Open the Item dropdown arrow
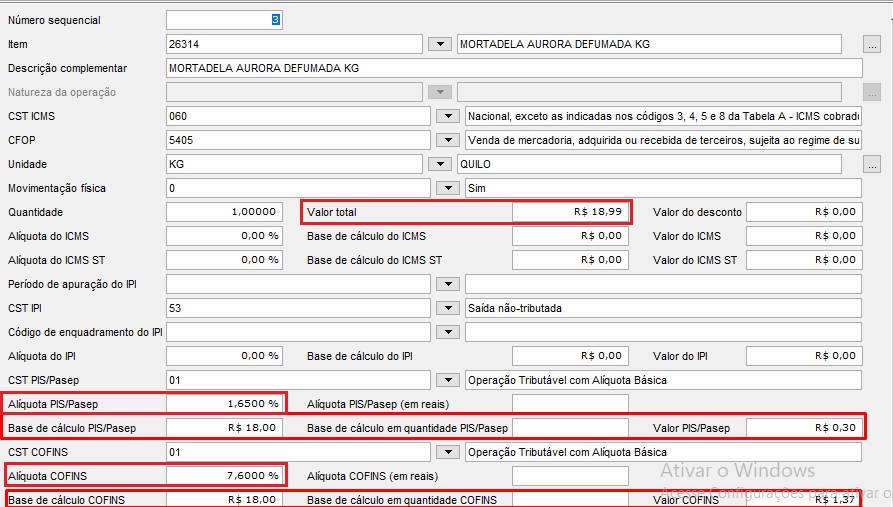The width and height of the screenshot is (893, 507). pyautogui.click(x=440, y=44)
